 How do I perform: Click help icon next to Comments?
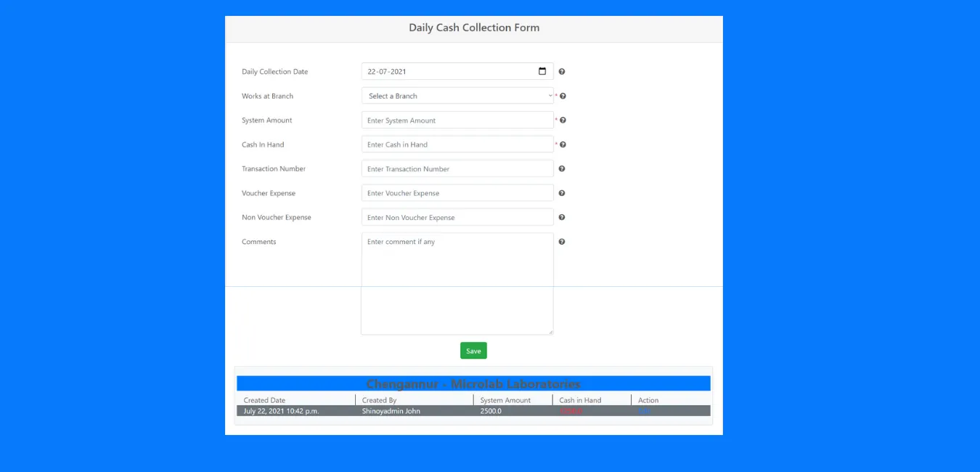coord(562,241)
